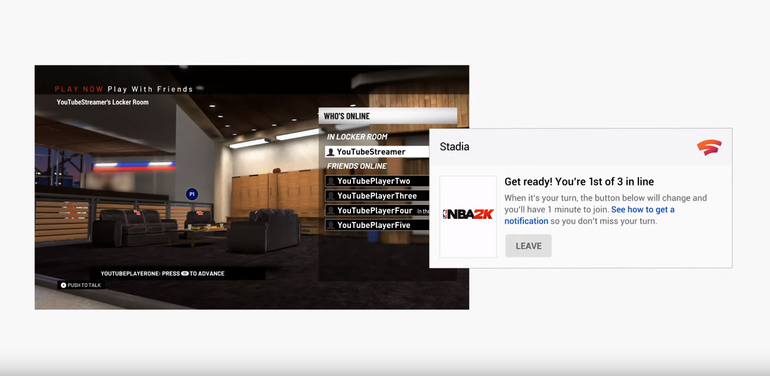Click the NBA 2K game thumbnail
The image size is (770, 376).
(x=468, y=216)
